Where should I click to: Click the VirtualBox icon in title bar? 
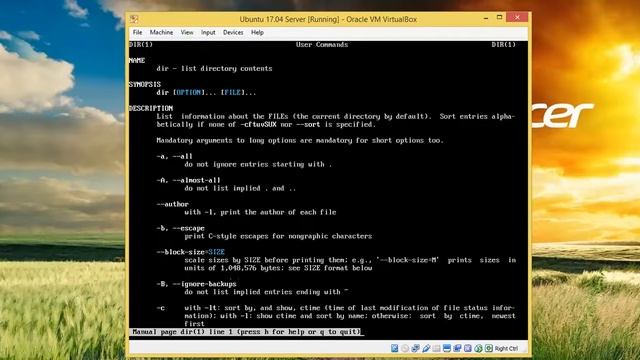pyautogui.click(x=134, y=19)
